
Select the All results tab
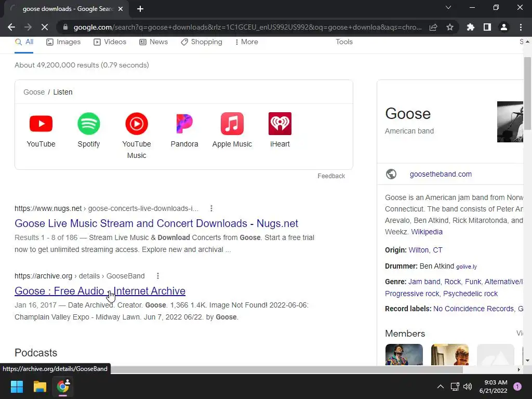[x=24, y=42]
